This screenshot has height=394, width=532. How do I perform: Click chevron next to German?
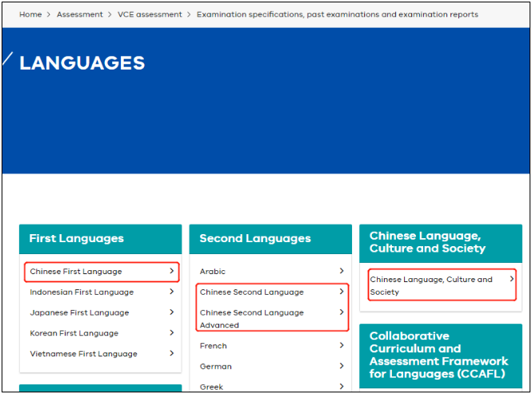342,366
